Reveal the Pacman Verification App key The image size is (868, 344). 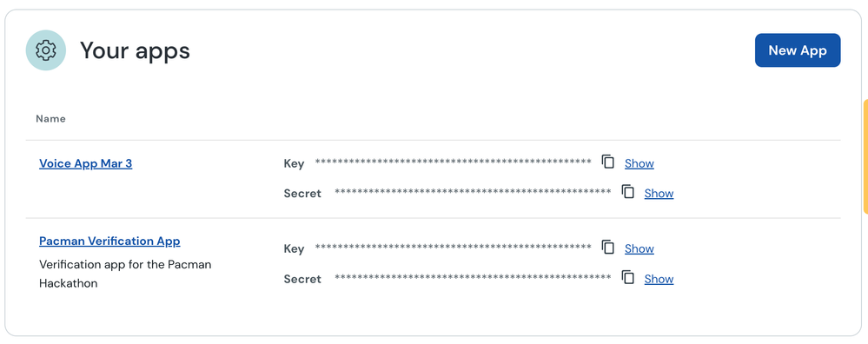(x=639, y=248)
